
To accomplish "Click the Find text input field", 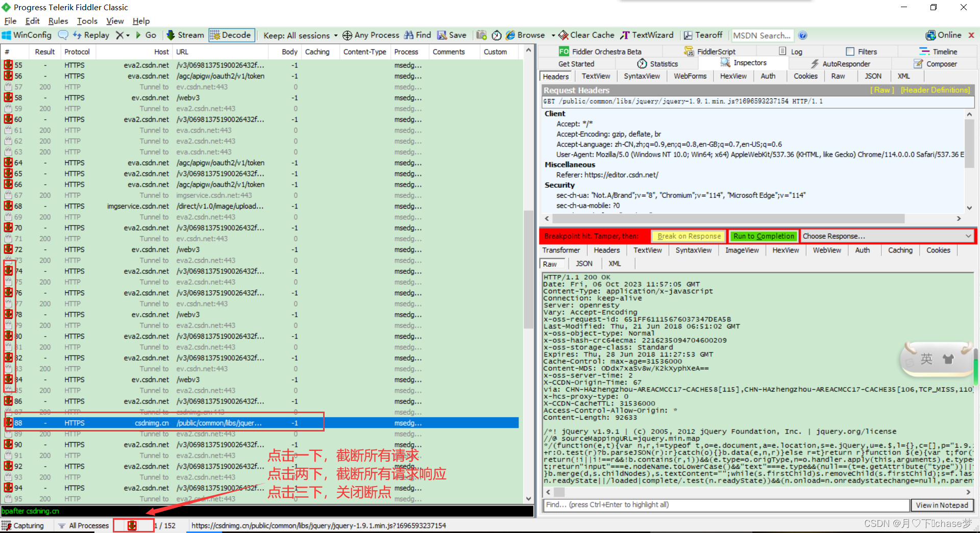I will [726, 505].
